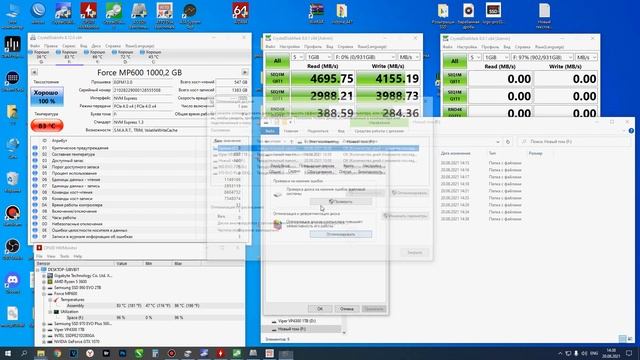Open Диск menu in CrystalDiskInfo
Screen dimensions: 640x360
96,46
